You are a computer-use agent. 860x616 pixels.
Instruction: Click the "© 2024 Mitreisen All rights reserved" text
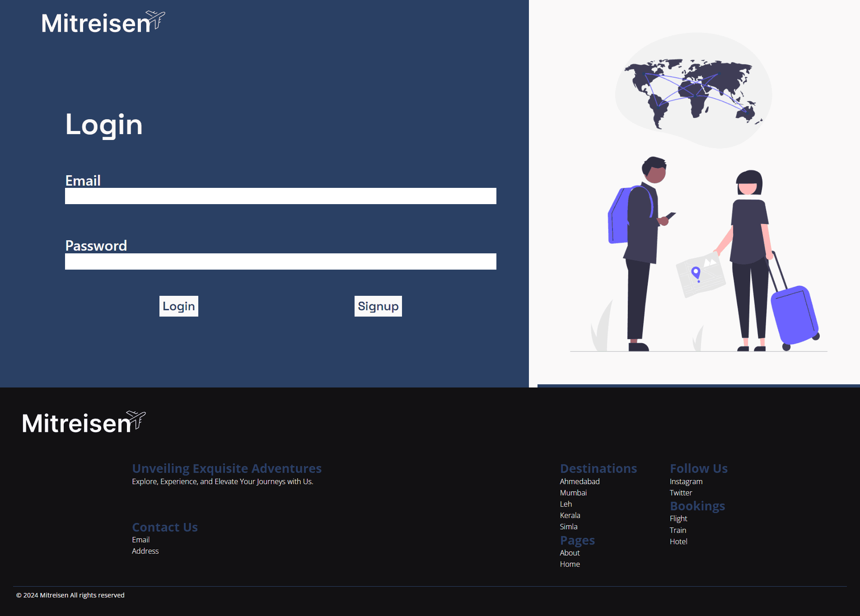(x=70, y=595)
